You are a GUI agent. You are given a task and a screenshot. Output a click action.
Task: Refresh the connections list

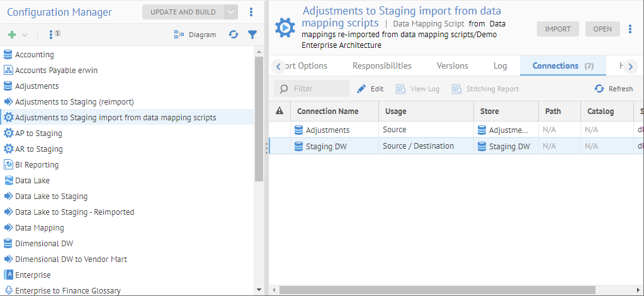point(614,89)
